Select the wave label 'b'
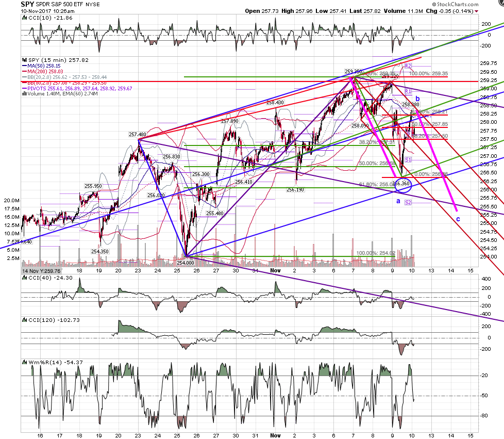Image resolution: width=504 pixels, height=439 pixels. pyautogui.click(x=417, y=99)
